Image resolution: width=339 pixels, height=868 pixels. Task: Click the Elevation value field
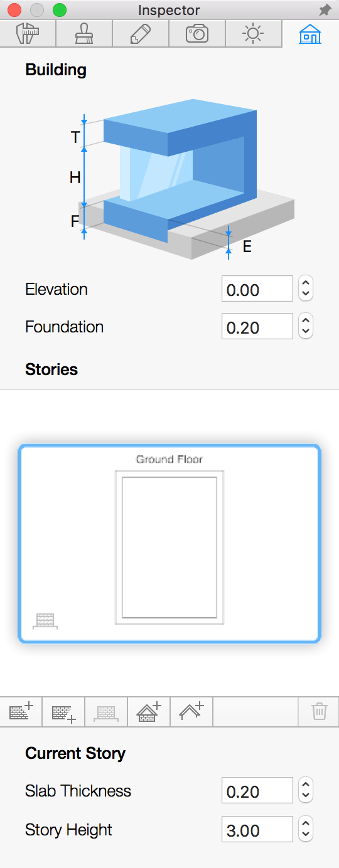(257, 289)
